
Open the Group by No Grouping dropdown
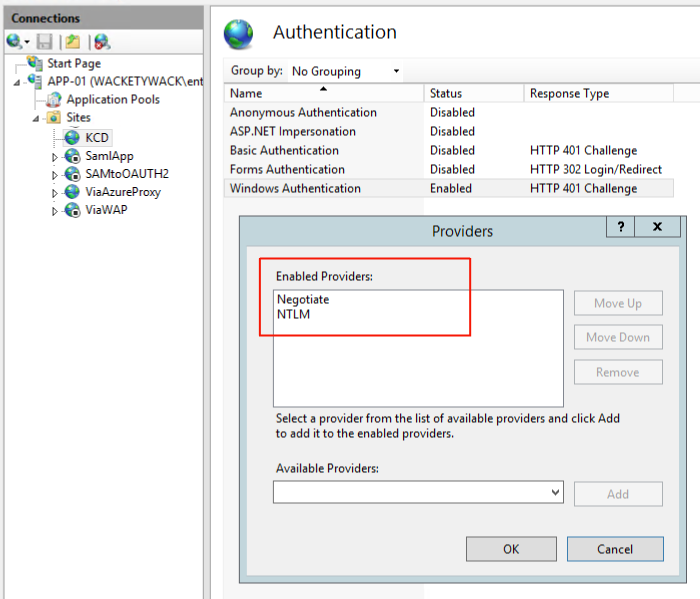tap(345, 71)
